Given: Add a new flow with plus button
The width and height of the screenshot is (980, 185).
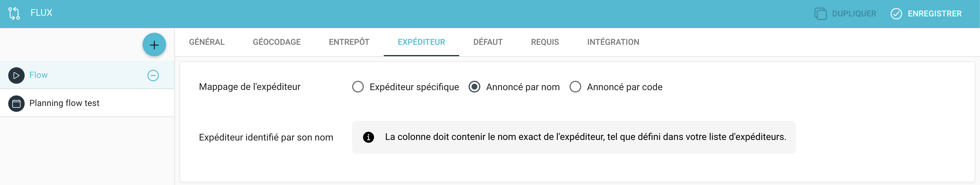Looking at the screenshot, I should point(154,45).
